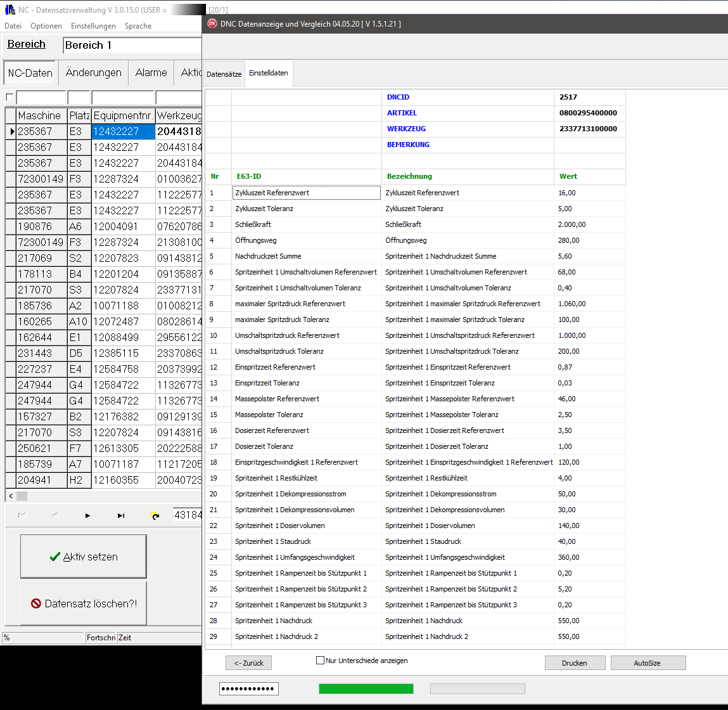Click the empty gray progress bar
The width and height of the screenshot is (728, 710).
[x=478, y=688]
